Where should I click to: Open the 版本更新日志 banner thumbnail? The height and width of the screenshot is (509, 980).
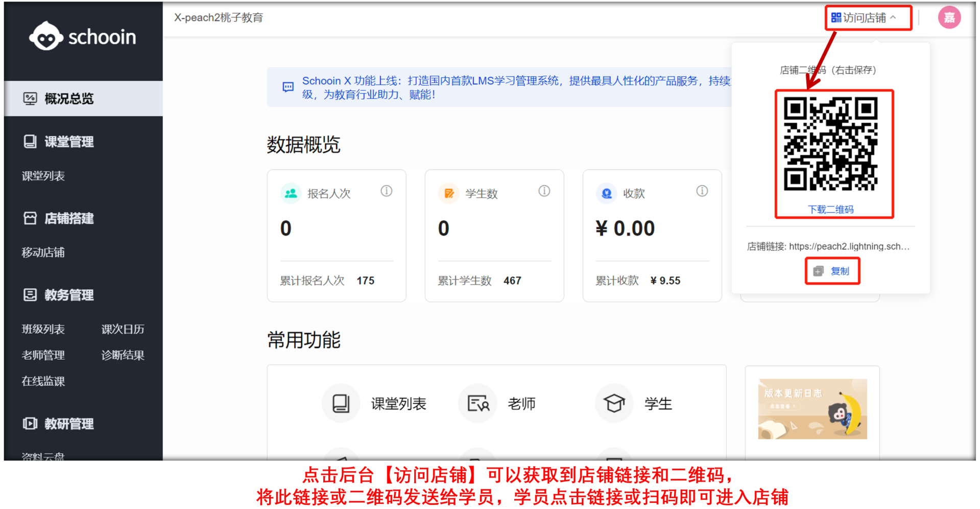coord(812,409)
